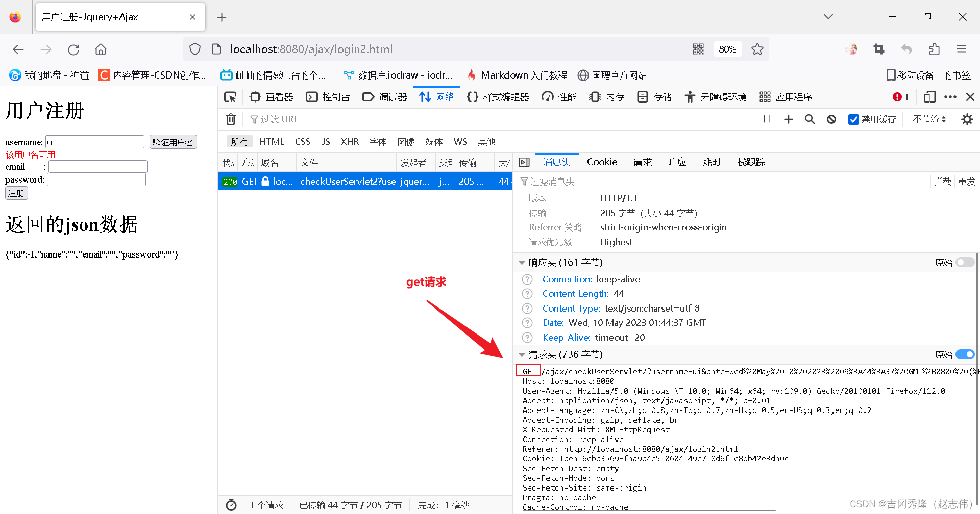Toggle responsive design mode icon

929,97
